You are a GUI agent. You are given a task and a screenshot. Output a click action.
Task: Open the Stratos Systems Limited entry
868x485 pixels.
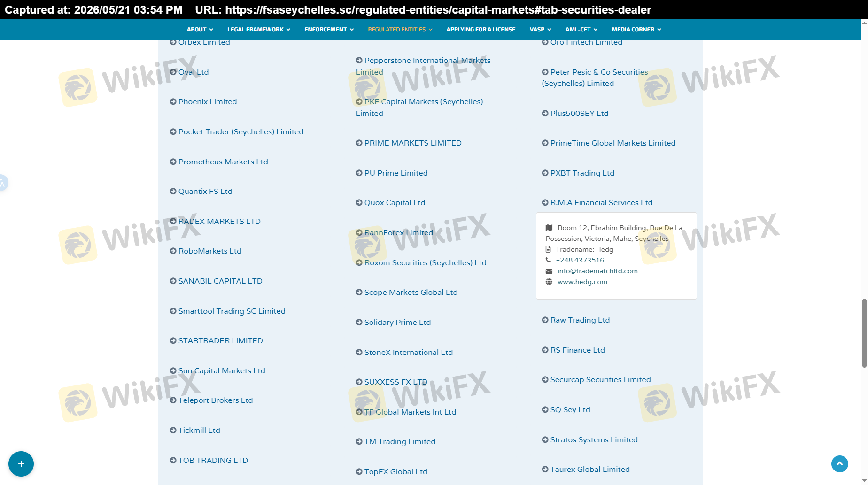pyautogui.click(x=594, y=439)
